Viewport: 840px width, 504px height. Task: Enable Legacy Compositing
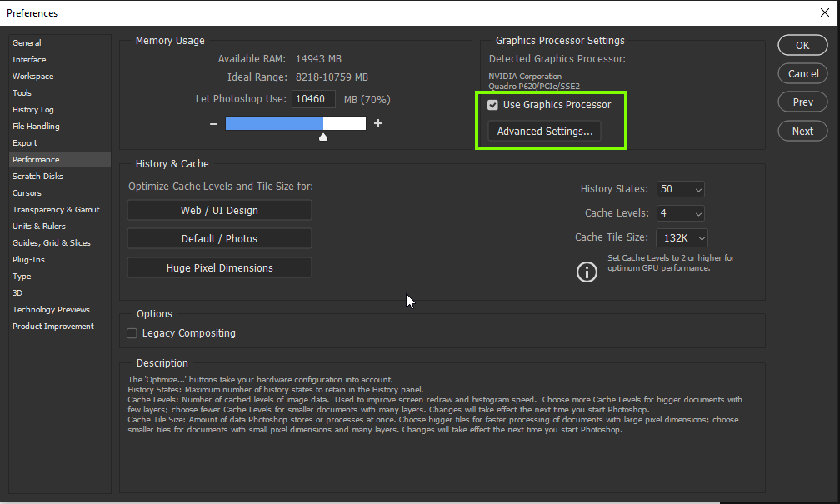click(132, 332)
